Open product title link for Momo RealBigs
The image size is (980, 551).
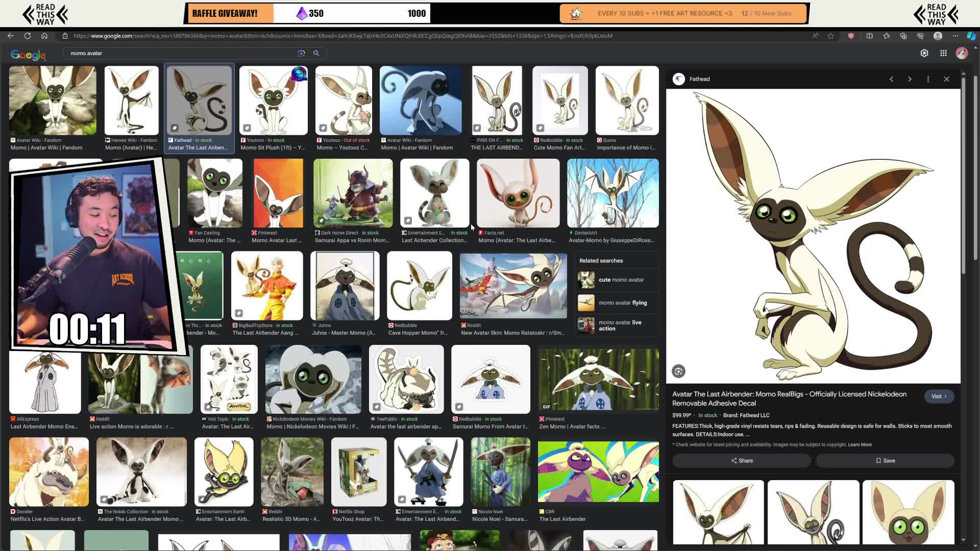tap(789, 398)
